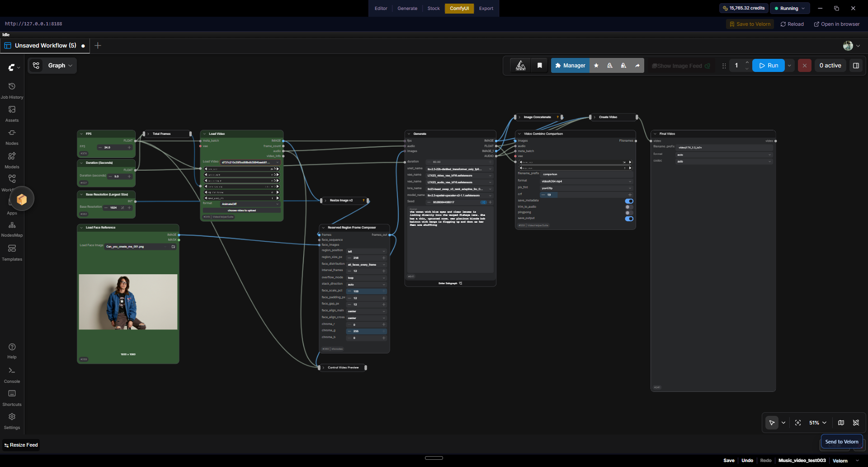Click the star icon beside Manager

click(x=596, y=66)
